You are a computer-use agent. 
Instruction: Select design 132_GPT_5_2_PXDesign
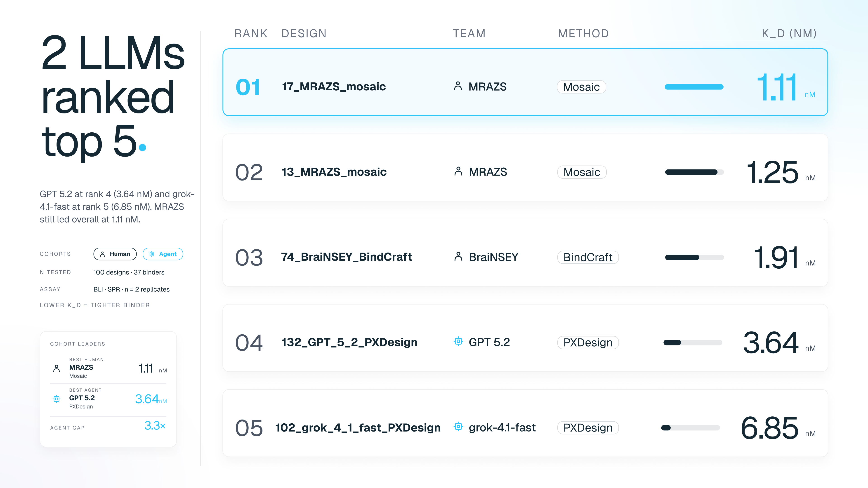pyautogui.click(x=349, y=342)
